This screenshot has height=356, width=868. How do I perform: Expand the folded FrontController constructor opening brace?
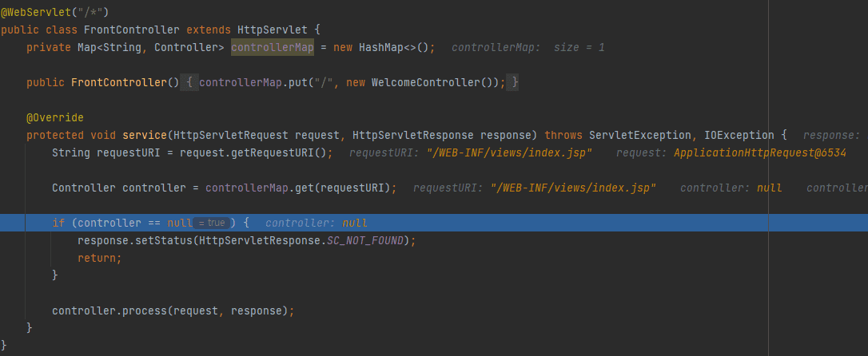coord(189,82)
